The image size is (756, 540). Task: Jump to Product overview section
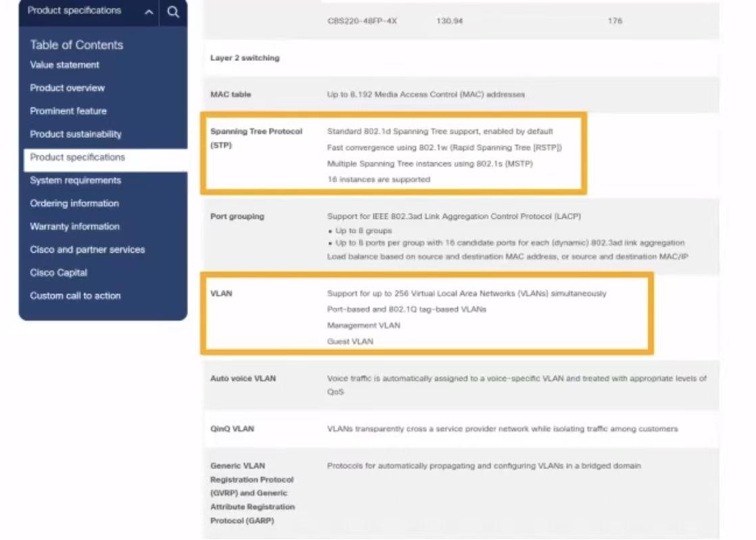coord(67,89)
